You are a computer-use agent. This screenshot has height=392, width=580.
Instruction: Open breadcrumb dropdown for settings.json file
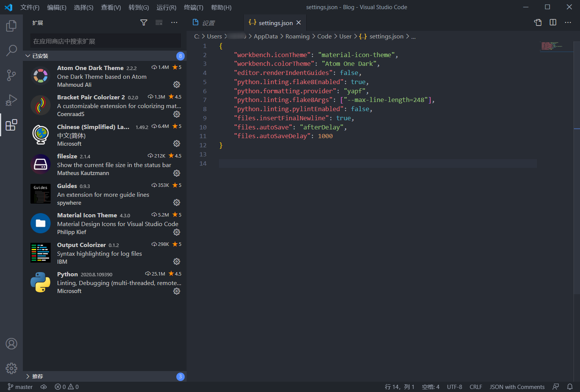coord(381,37)
